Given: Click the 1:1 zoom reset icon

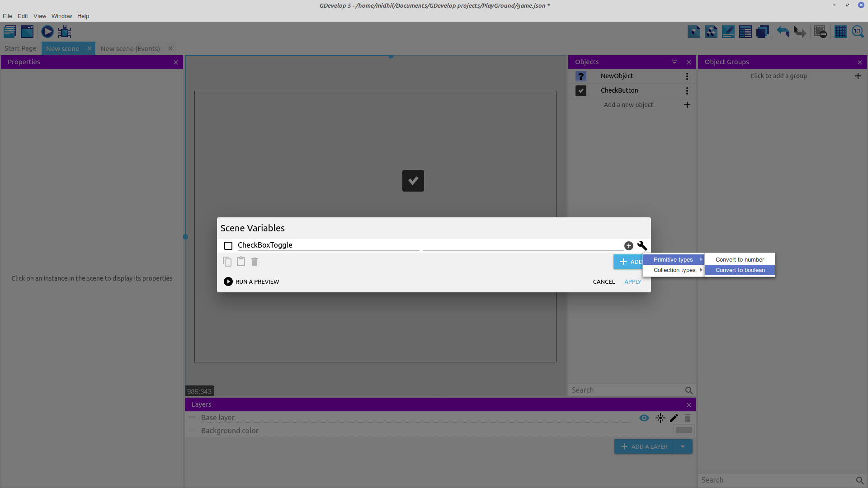Looking at the screenshot, I should tap(858, 32).
